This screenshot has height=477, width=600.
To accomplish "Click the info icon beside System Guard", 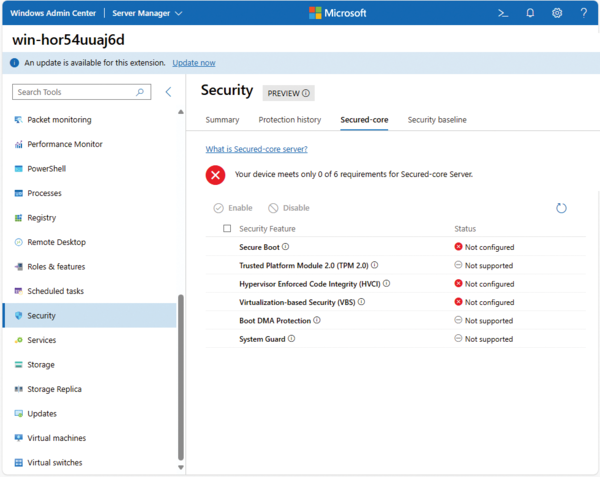I will [291, 339].
